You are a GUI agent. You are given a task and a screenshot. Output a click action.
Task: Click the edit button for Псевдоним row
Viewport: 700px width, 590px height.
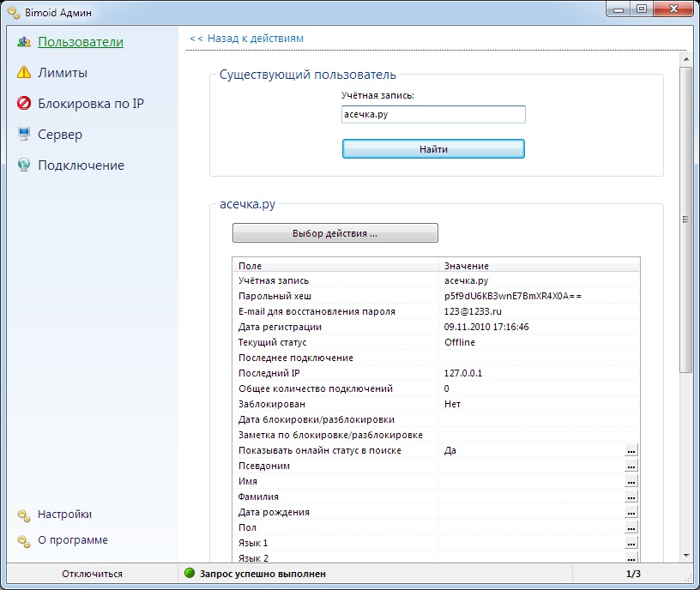pyautogui.click(x=631, y=466)
